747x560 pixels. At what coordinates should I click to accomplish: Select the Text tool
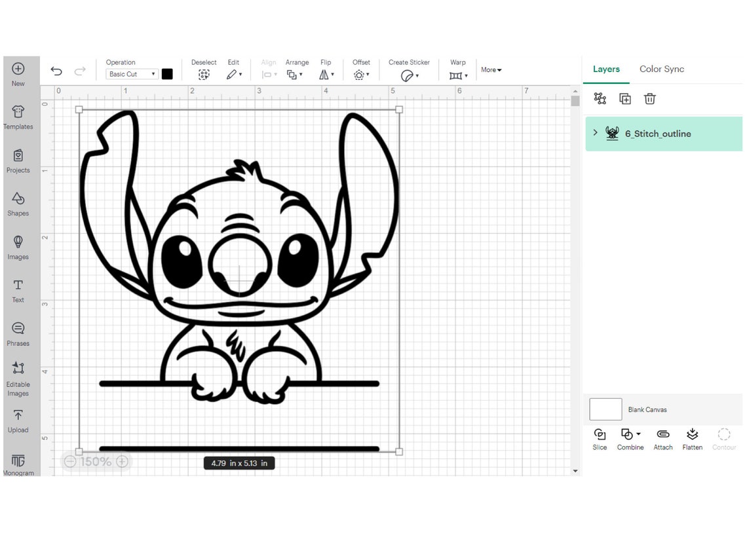pyautogui.click(x=18, y=290)
